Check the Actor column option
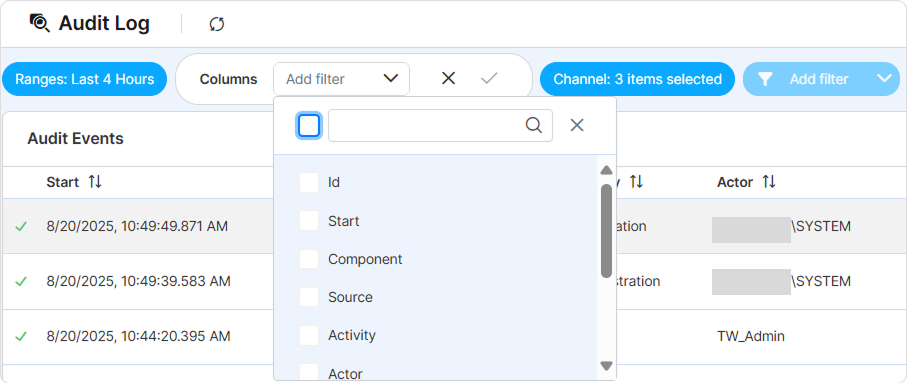Viewport: 907px width, 383px height. point(309,372)
